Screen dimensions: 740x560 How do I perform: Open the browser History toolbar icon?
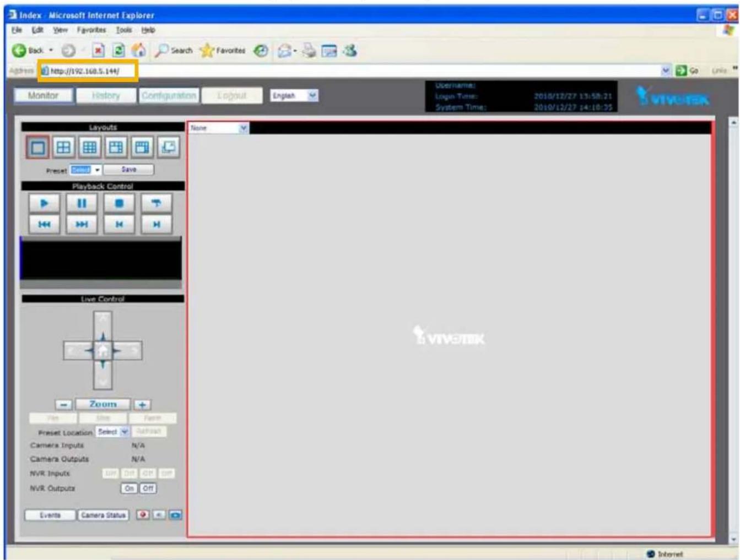pyautogui.click(x=261, y=51)
